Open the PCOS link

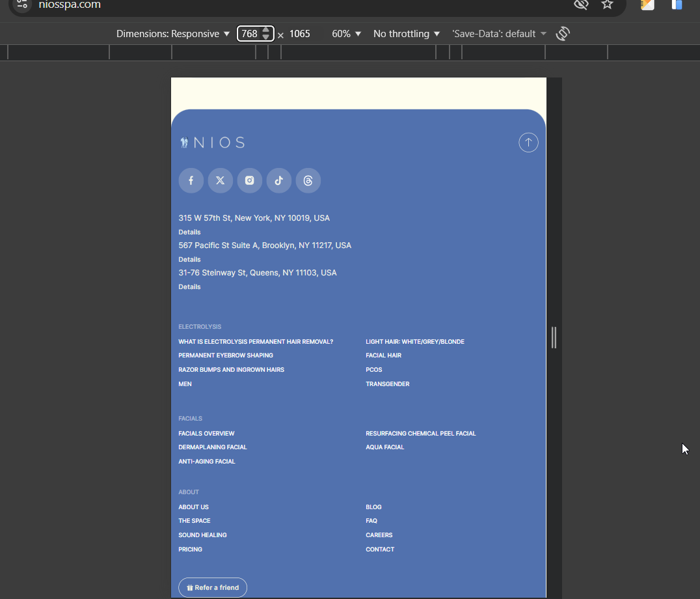click(x=373, y=370)
